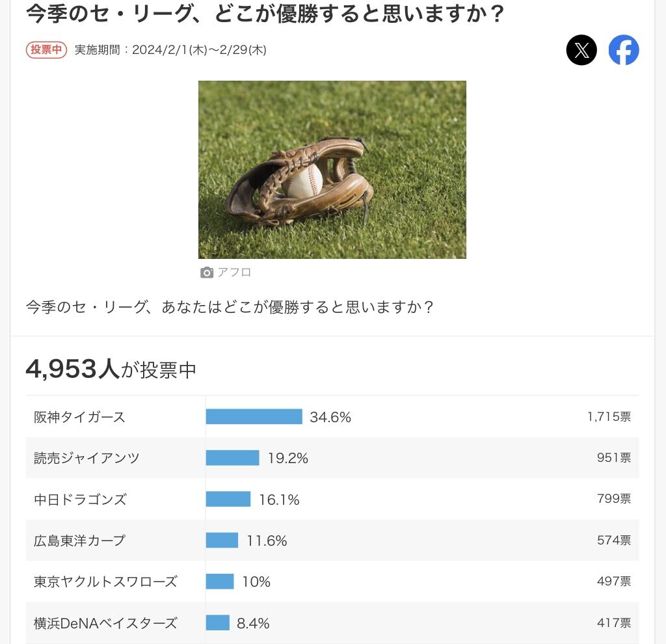Click the 実施期間 date range text
This screenshot has height=644, width=666.
170,50
